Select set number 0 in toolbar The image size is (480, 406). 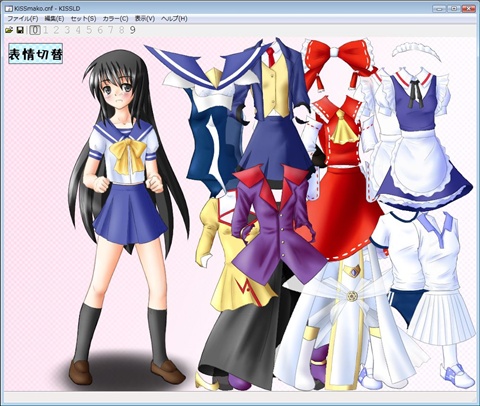tap(35, 30)
